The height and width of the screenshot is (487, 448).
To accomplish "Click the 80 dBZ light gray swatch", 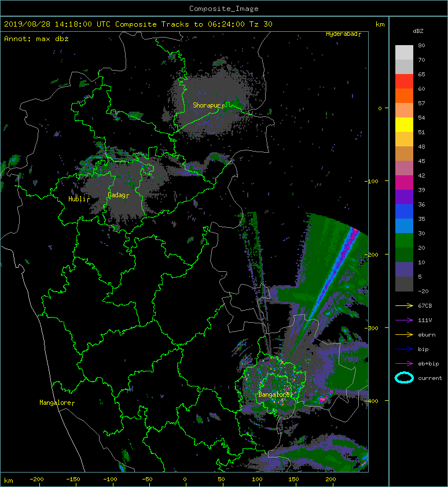I will [404, 52].
